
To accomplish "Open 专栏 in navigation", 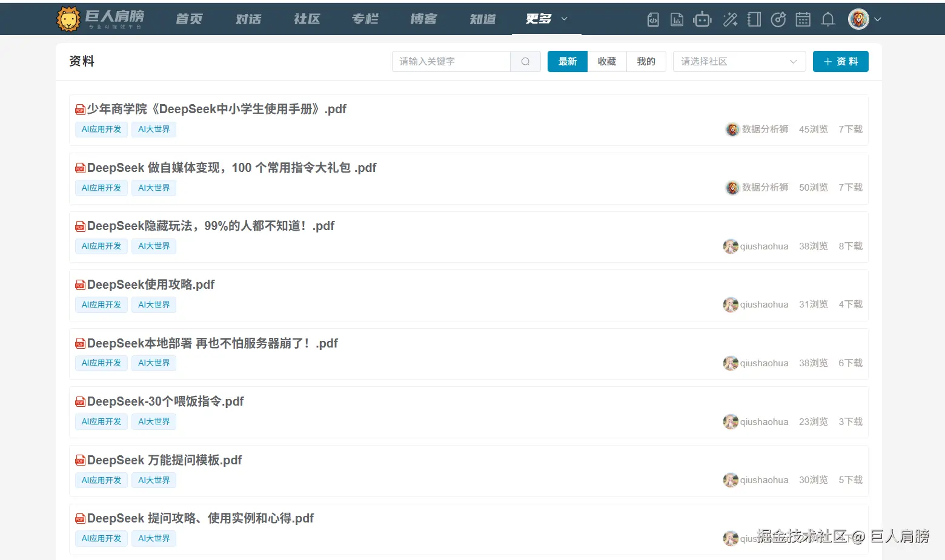I will point(365,19).
